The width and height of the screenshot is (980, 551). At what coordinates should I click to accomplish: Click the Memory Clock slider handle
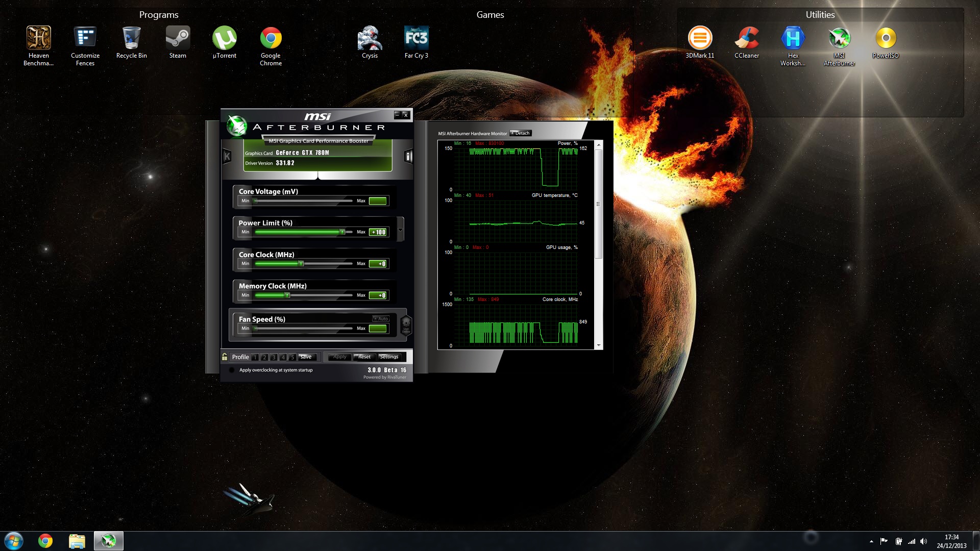[287, 295]
